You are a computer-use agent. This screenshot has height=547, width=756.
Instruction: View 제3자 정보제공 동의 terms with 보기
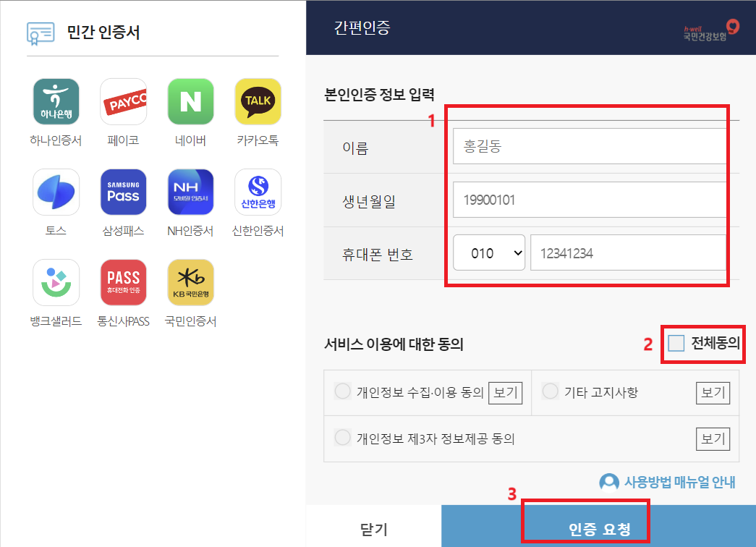(x=713, y=439)
